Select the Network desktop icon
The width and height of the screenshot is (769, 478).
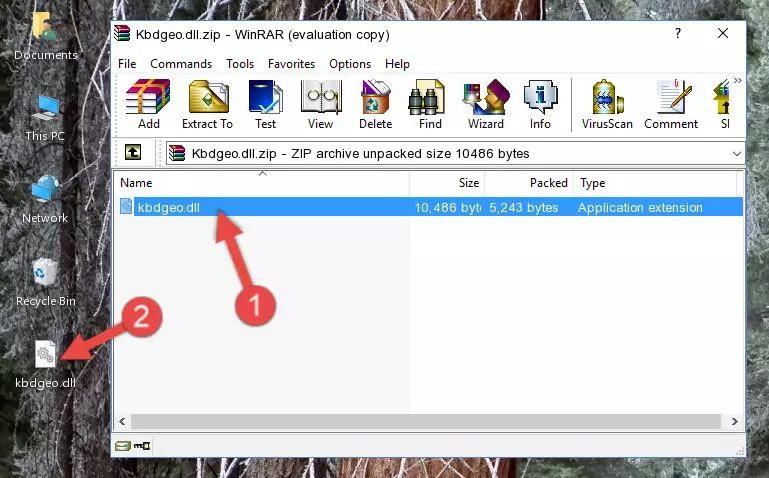coord(45,200)
